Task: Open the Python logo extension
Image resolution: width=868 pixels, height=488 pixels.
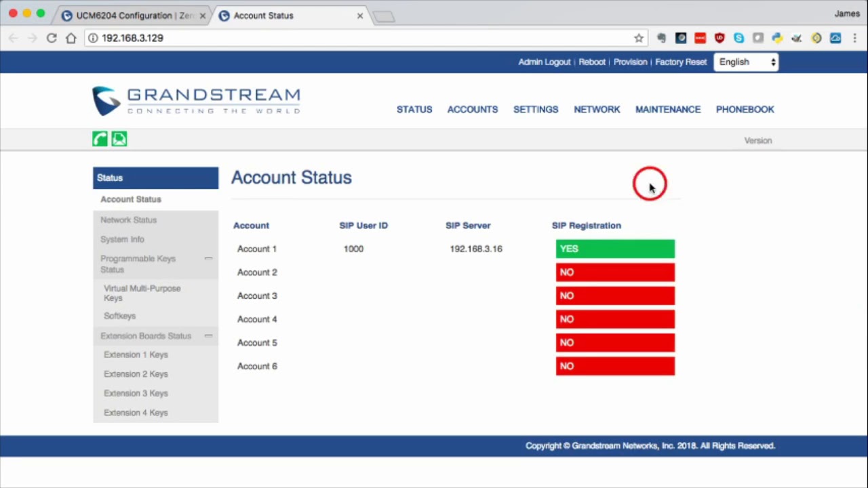Action: coord(777,38)
